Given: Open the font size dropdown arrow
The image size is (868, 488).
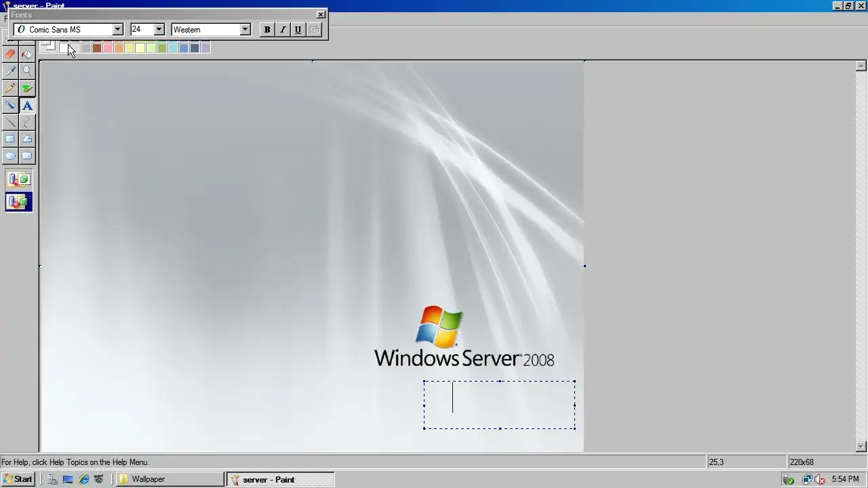Looking at the screenshot, I should coord(159,29).
